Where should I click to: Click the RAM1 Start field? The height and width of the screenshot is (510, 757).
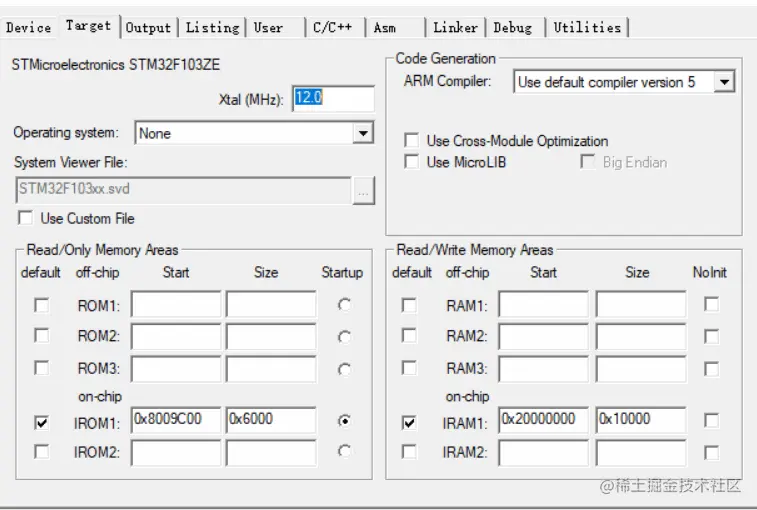point(544,304)
